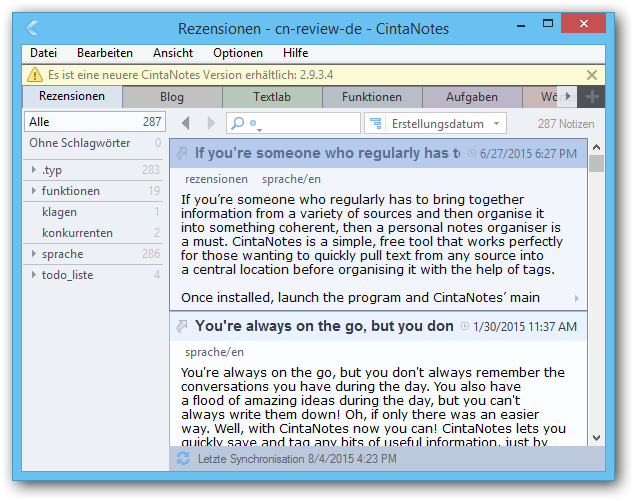Click the update available message text

tap(190, 75)
